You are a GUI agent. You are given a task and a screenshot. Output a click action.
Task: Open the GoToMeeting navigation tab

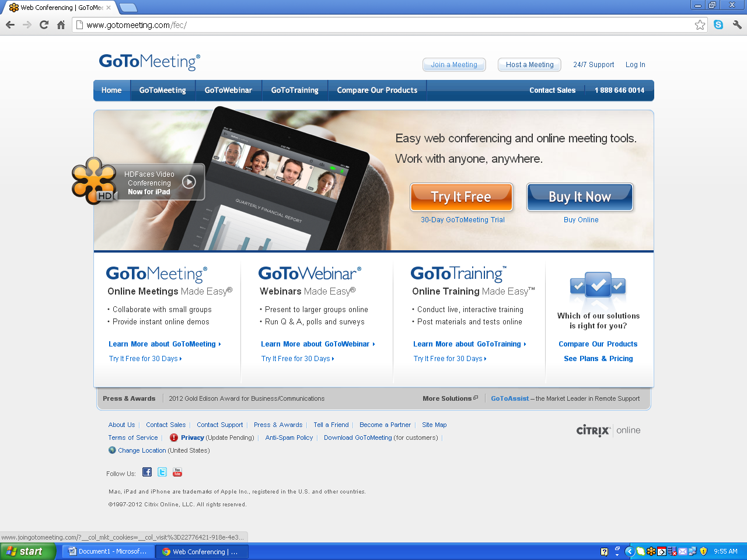pyautogui.click(x=163, y=90)
